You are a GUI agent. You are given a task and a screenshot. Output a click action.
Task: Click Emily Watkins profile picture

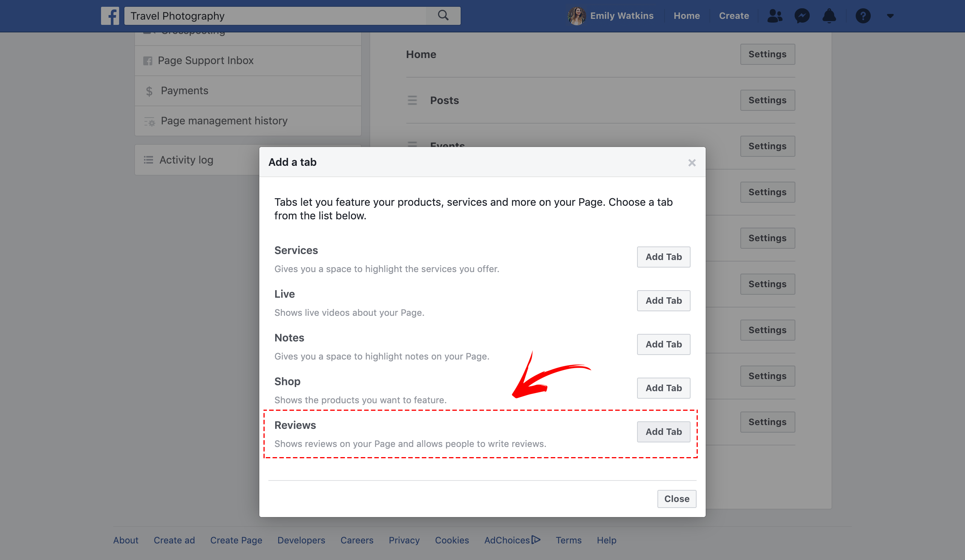pos(576,16)
